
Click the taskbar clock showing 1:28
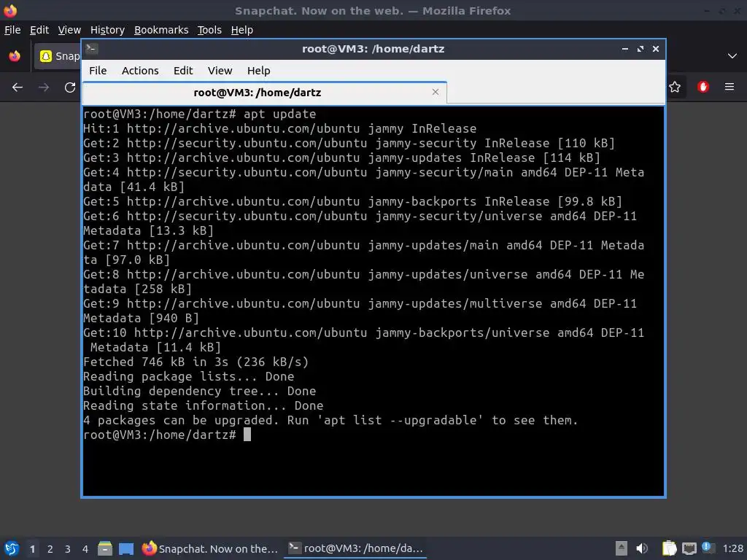point(732,548)
